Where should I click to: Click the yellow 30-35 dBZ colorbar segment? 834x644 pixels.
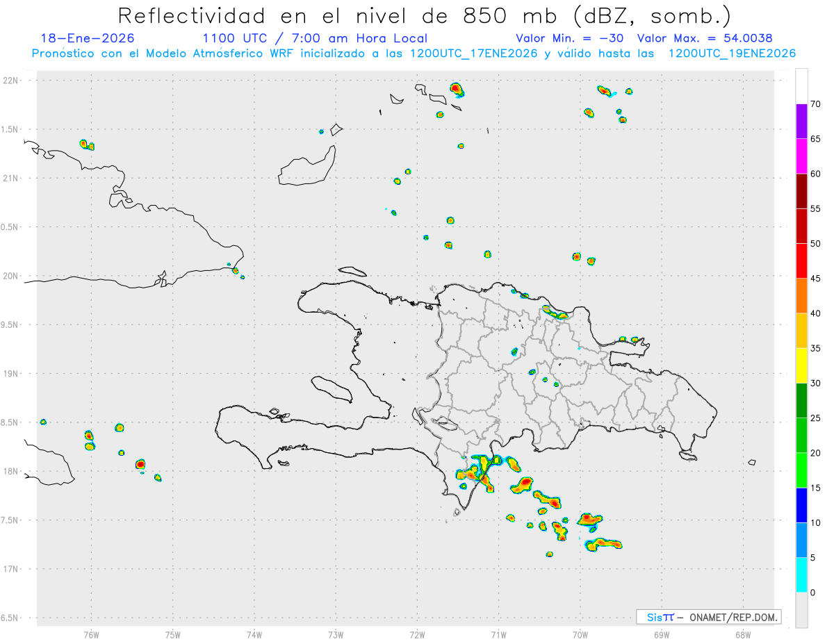tap(801, 365)
